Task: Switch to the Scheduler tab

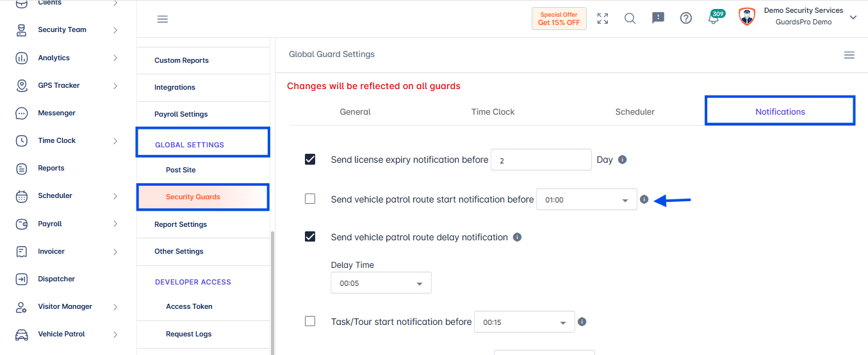Action: (x=635, y=111)
